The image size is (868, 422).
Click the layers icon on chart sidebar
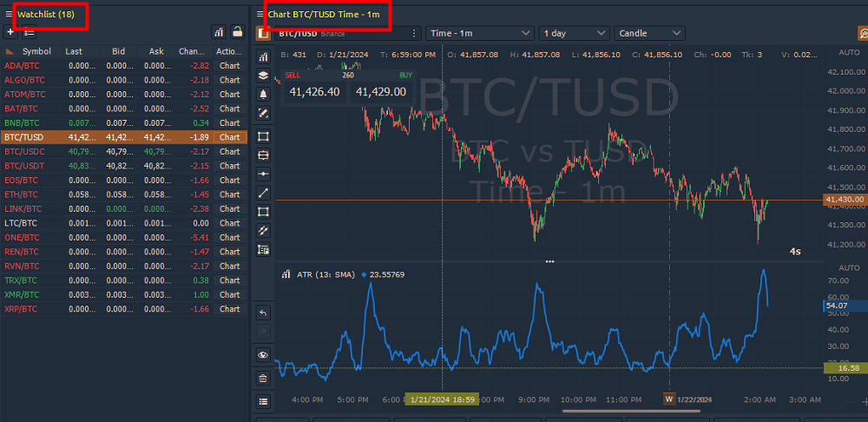264,76
